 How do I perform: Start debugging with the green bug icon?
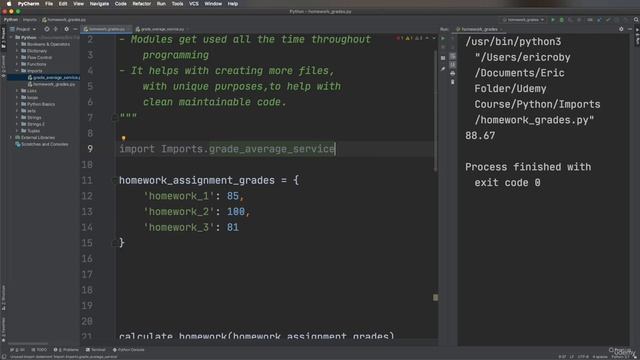point(562,20)
